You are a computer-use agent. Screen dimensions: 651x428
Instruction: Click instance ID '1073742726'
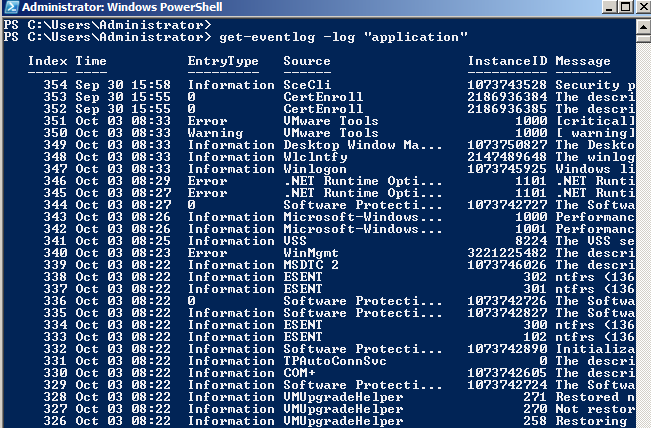pyautogui.click(x=507, y=301)
